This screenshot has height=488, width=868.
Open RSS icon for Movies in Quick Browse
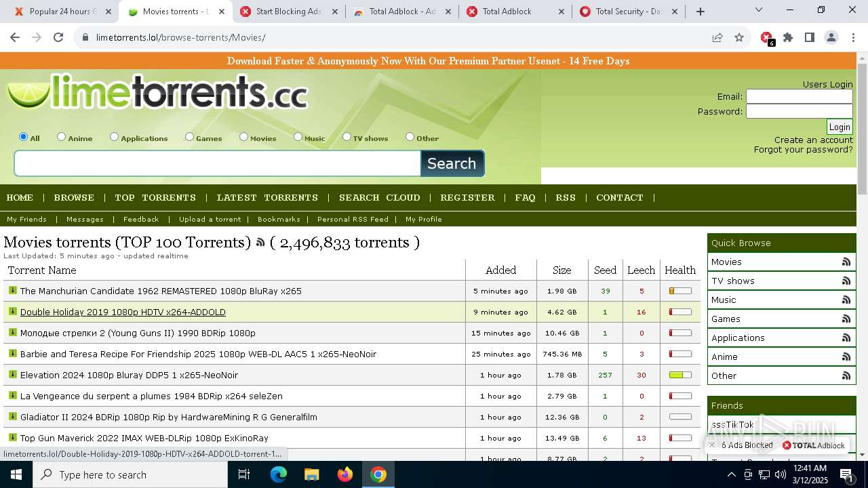[x=846, y=262]
